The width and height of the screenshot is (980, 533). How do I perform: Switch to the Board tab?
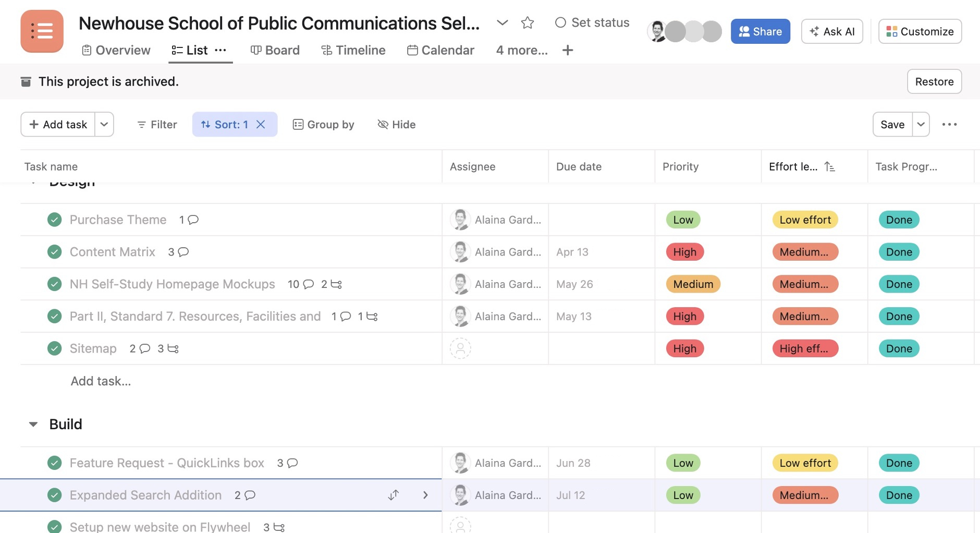(275, 50)
